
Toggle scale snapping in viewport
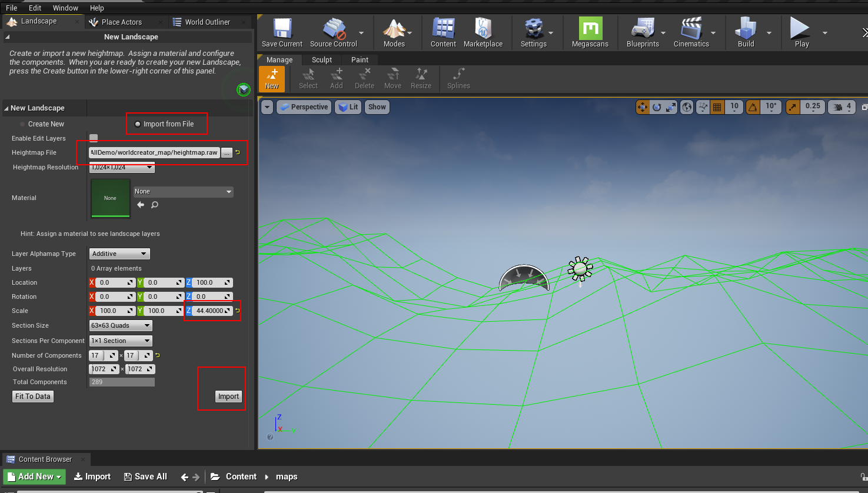coord(793,107)
